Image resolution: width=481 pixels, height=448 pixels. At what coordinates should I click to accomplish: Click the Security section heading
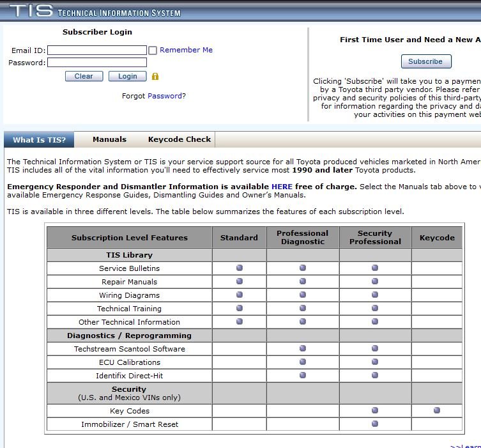pyautogui.click(x=129, y=389)
